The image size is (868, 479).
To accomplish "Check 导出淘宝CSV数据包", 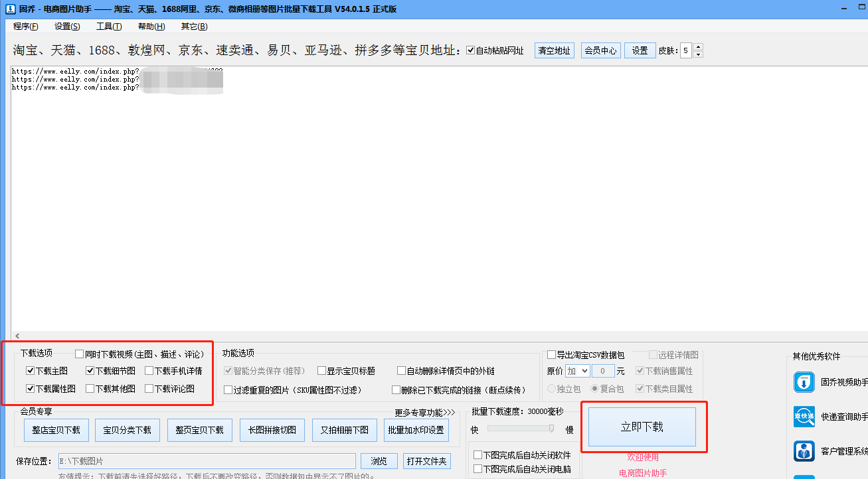I will coord(551,355).
